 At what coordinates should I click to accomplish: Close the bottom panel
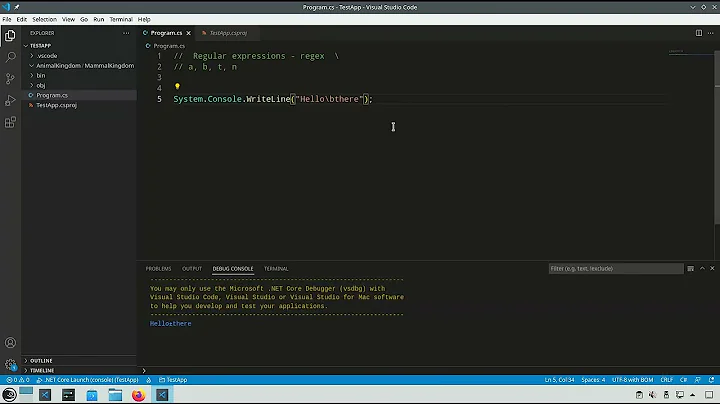[712, 269]
